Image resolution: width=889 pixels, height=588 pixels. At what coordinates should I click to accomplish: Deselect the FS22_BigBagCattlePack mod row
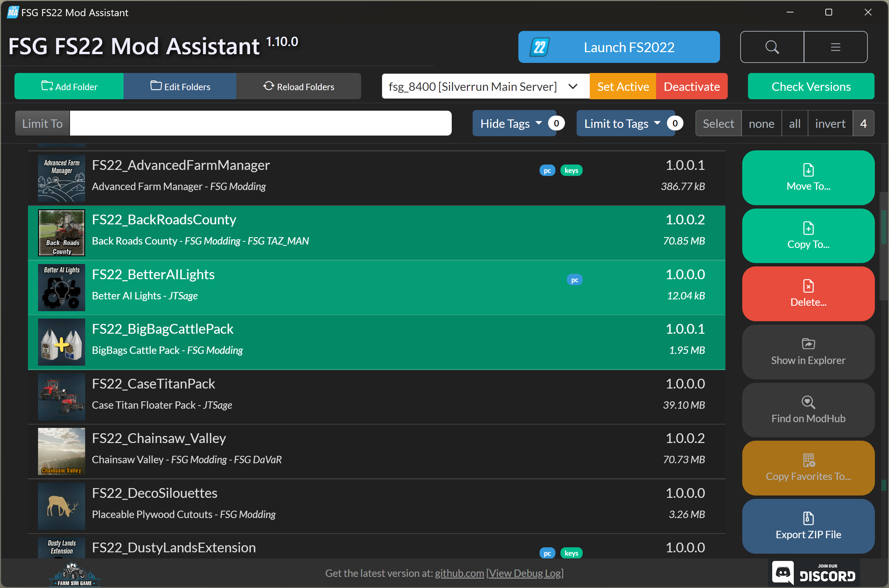click(375, 342)
